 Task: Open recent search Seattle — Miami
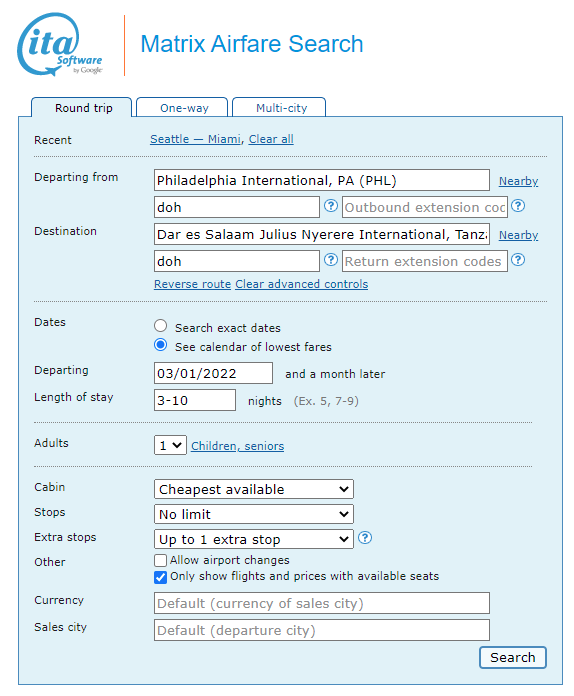195,139
